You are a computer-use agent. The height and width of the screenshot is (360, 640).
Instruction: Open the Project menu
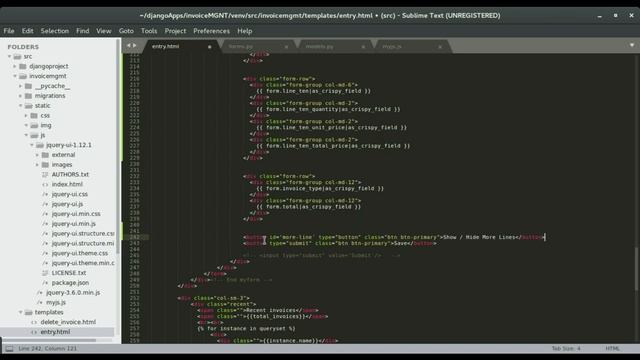click(175, 31)
